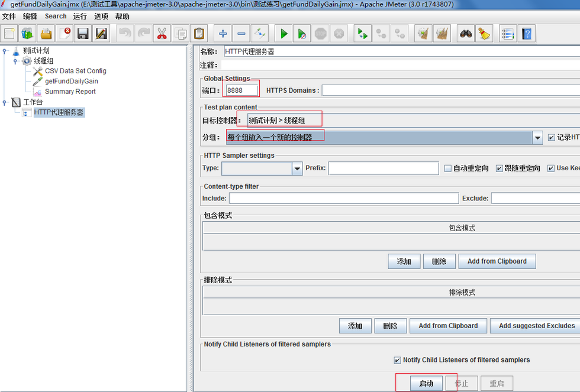Click the Reset Search icon
580x392 pixels.
pos(484,34)
